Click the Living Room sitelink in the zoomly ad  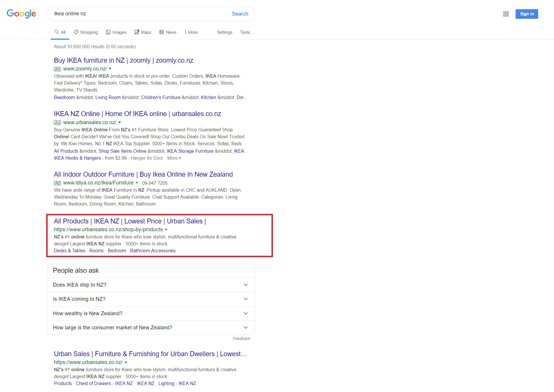click(108, 98)
